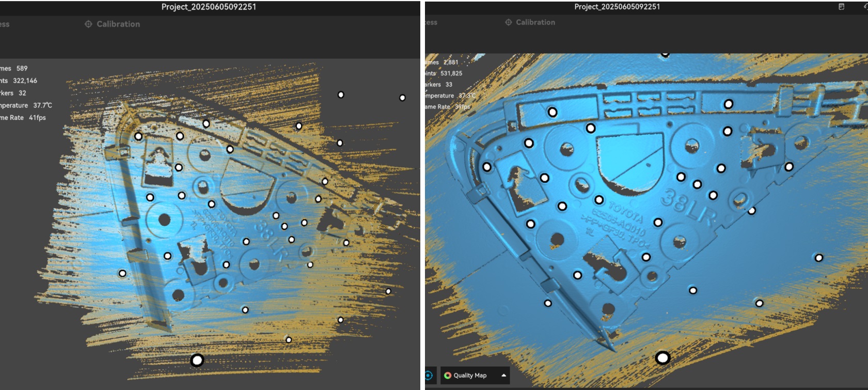Viewport: 868px width, 390px height.
Task: Select the markers count 32
Action: pos(22,93)
